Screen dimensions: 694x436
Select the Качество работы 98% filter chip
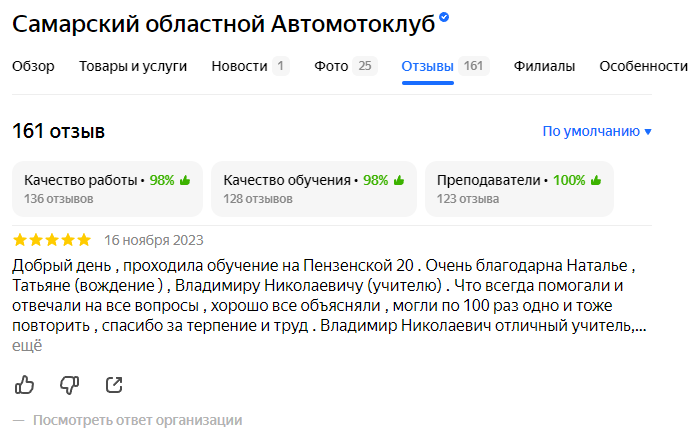pos(107,189)
